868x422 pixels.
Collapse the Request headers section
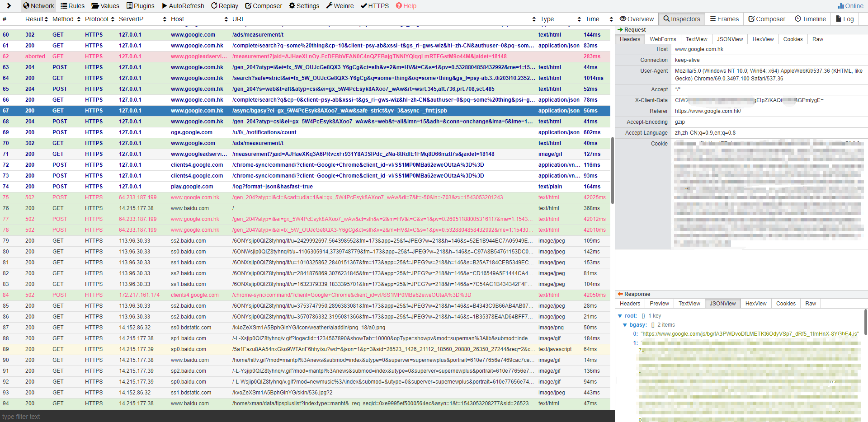pyautogui.click(x=620, y=29)
